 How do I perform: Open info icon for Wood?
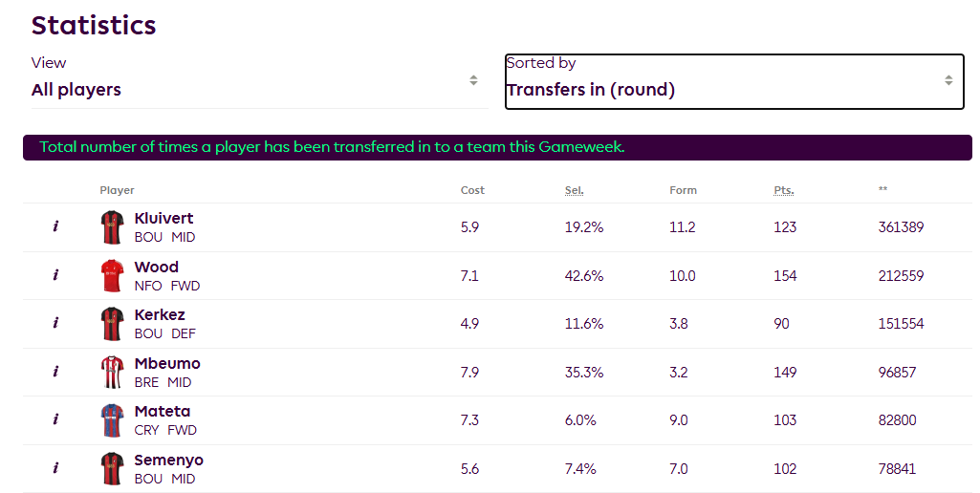tap(55, 275)
